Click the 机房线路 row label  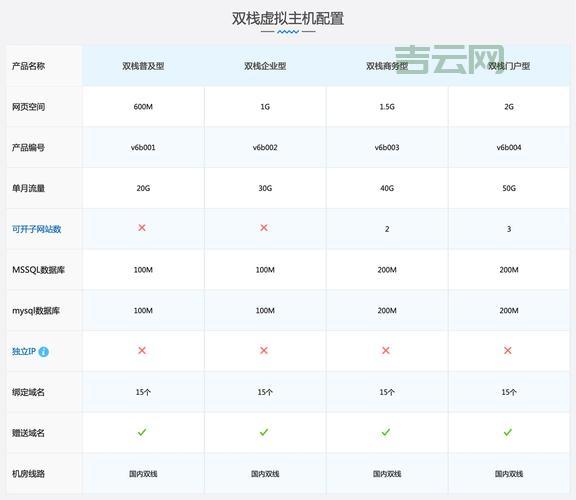pyautogui.click(x=28, y=474)
